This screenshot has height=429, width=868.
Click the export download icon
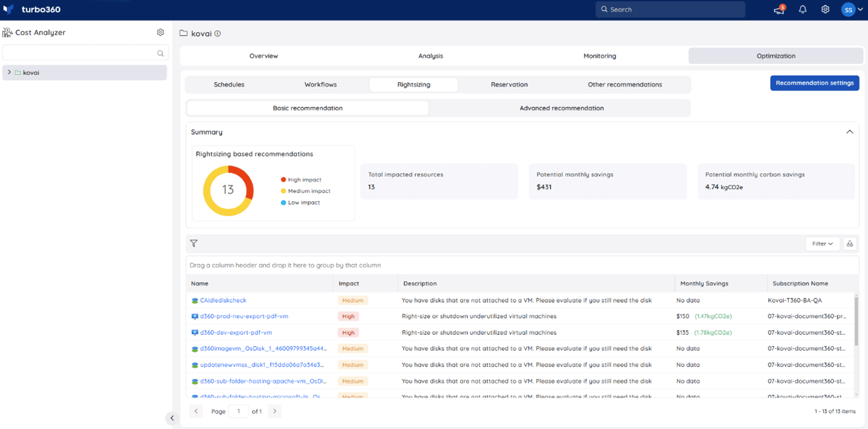[x=850, y=244]
